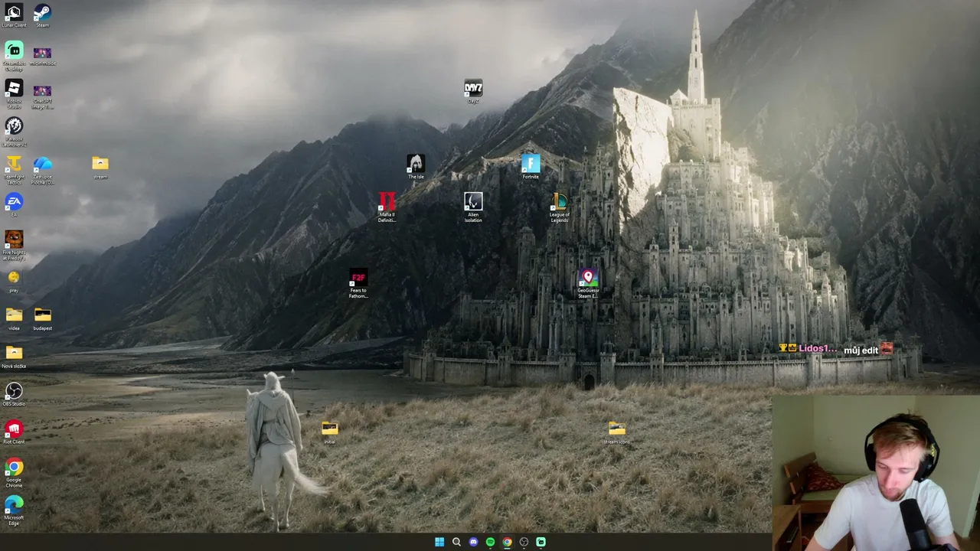Open the ChatGPT Image file on desktop
Image resolution: width=980 pixels, height=551 pixels.
click(42, 95)
